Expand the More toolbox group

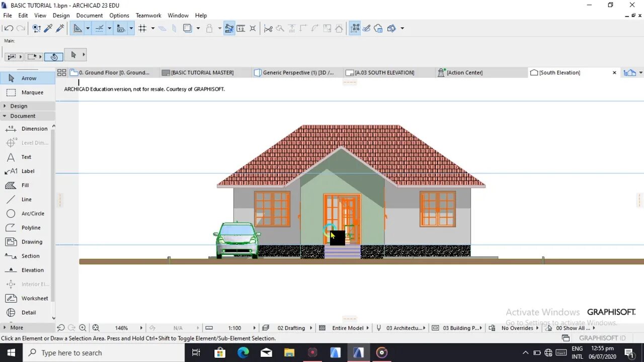(28, 328)
